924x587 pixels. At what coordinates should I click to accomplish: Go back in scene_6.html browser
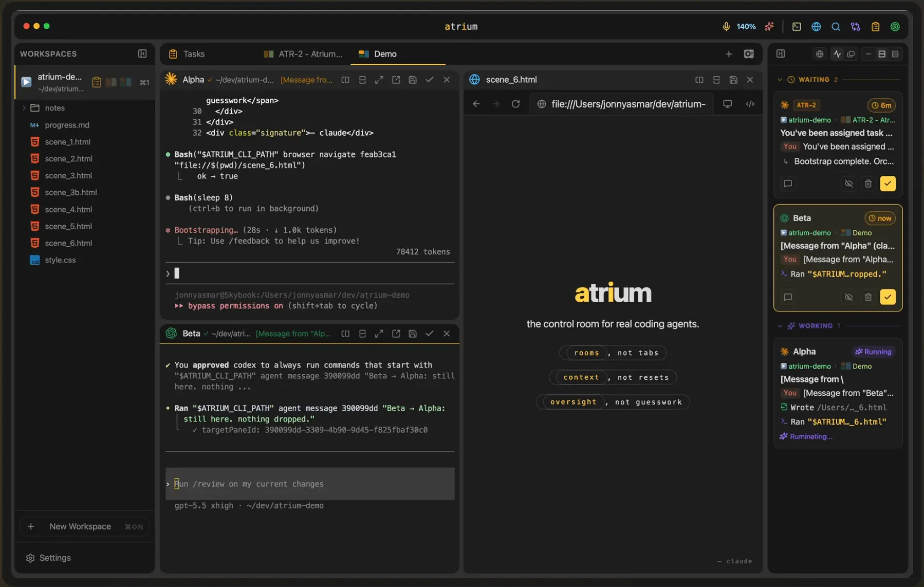point(476,104)
